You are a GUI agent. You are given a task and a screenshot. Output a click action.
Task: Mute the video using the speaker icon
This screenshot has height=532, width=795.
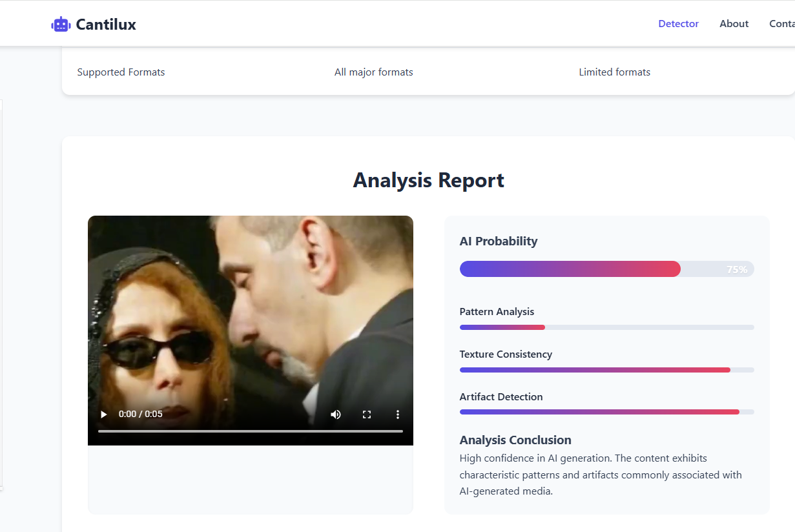[x=336, y=414]
